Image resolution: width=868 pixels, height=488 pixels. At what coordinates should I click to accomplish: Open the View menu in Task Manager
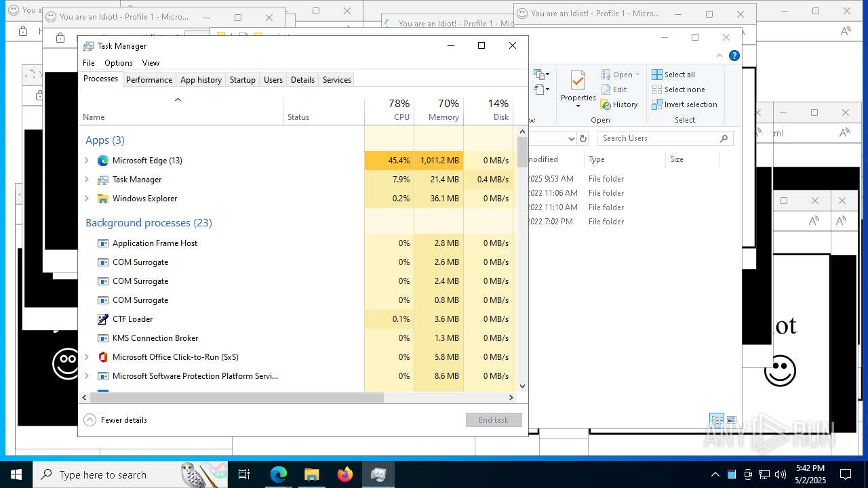coord(151,63)
